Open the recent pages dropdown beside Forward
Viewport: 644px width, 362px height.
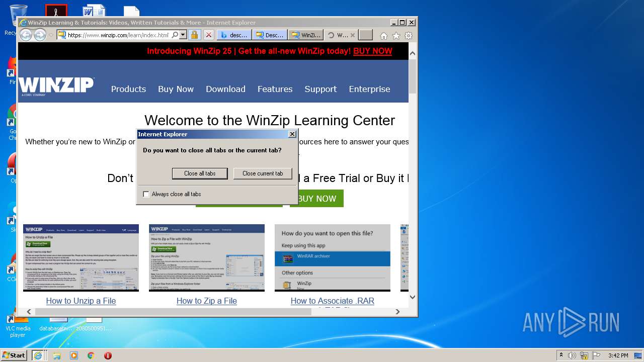[51, 35]
